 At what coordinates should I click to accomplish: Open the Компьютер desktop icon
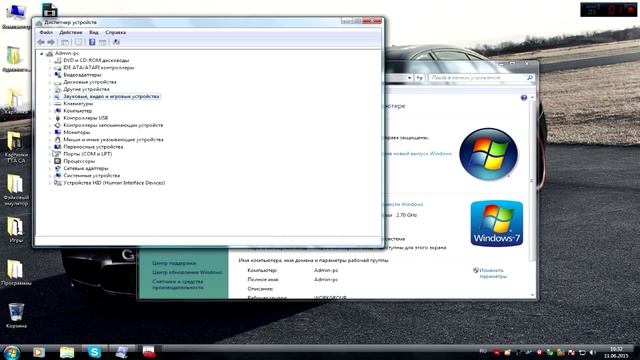16,16
